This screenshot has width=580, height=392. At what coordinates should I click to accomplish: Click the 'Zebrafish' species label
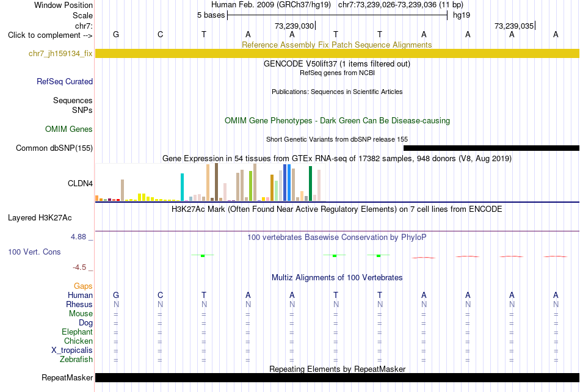click(76, 359)
